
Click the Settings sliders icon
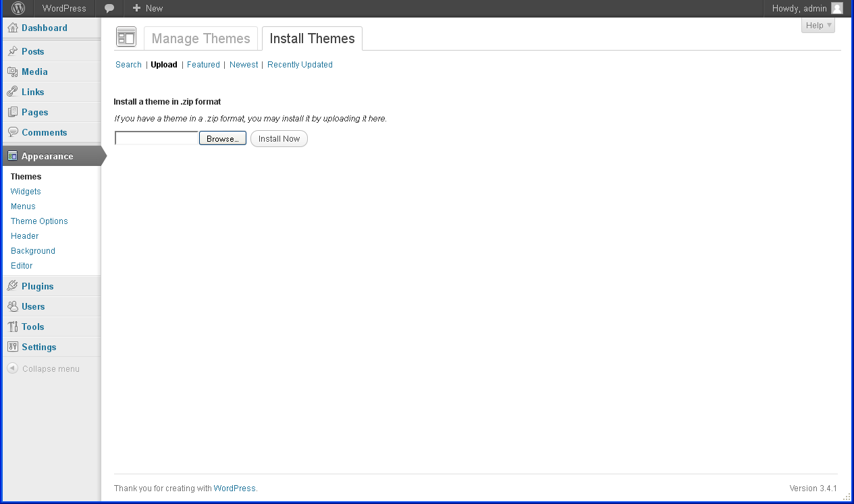coord(13,347)
